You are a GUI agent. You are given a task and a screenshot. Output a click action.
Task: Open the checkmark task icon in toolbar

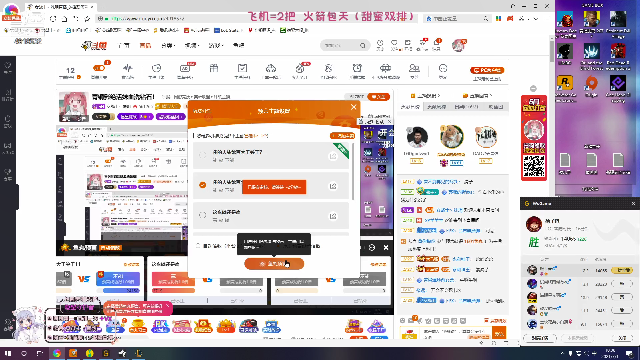pos(242,70)
